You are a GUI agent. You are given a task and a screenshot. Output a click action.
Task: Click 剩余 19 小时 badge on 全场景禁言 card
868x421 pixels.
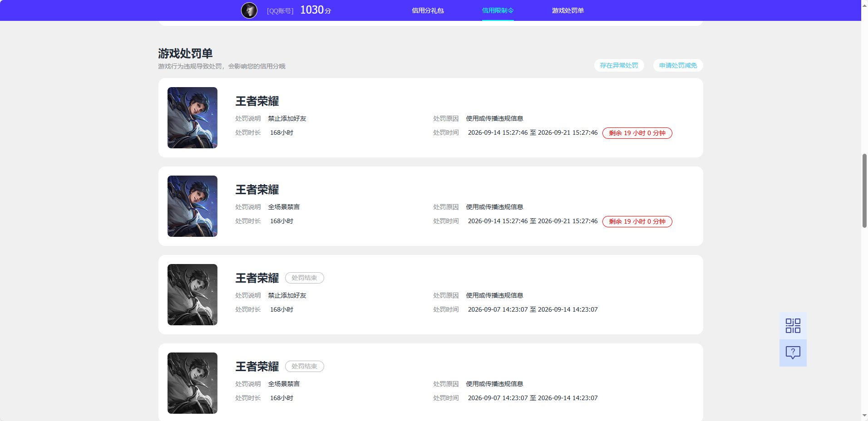coord(637,221)
